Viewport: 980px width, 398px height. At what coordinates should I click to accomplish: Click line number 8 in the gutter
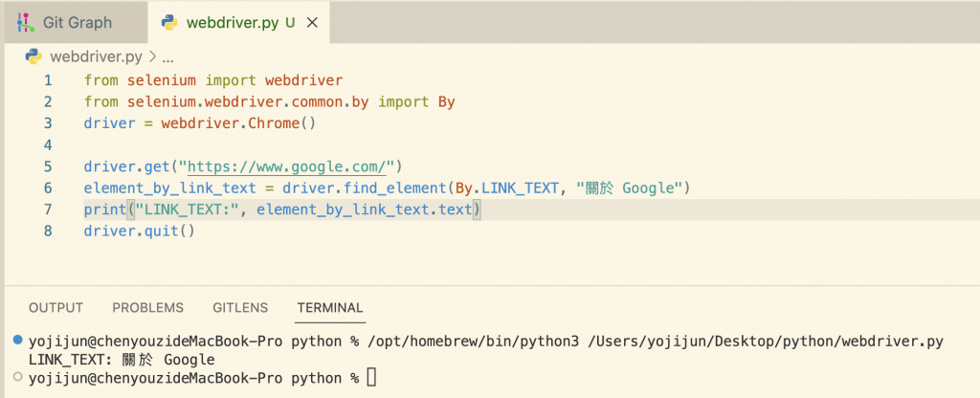point(48,232)
